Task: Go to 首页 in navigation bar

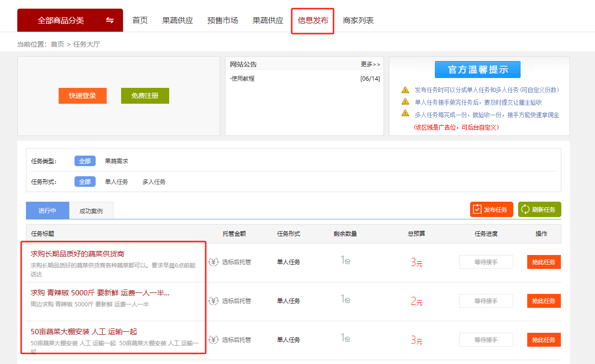Action: tap(140, 21)
